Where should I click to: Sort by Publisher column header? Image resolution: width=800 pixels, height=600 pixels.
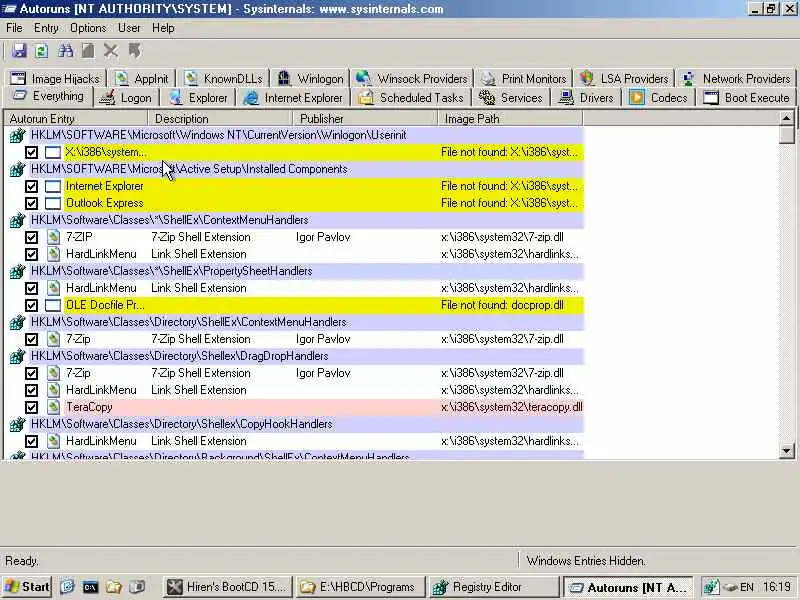(x=365, y=118)
